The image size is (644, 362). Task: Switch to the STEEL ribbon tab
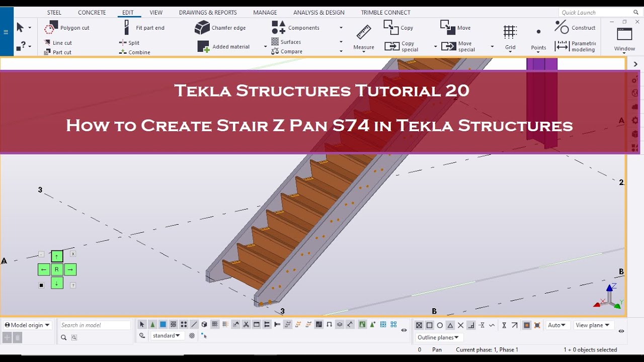pos(54,13)
